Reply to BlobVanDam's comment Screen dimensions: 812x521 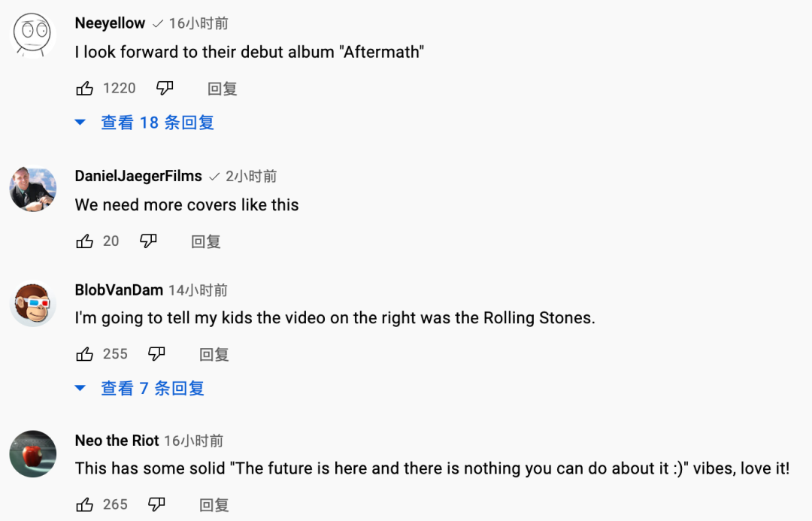pos(214,355)
